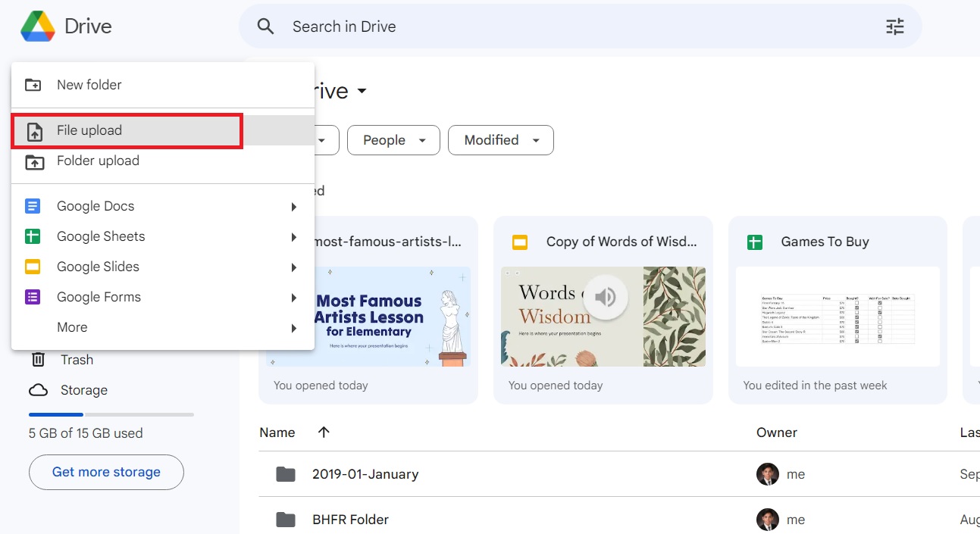
Task: Click in the Search in Drive field
Action: pyautogui.click(x=580, y=27)
